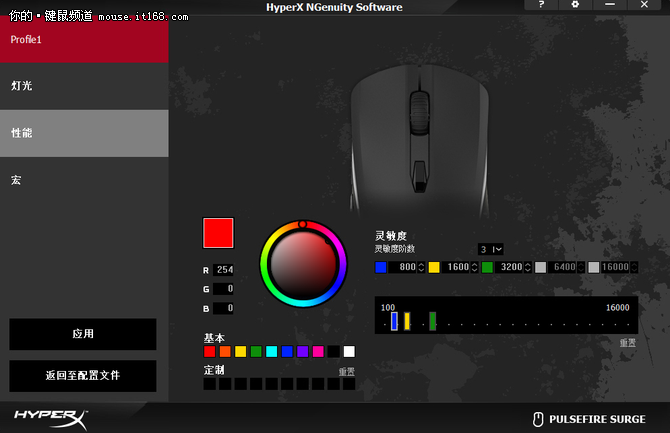Click the Pulsefire Surge mouse device icon
The height and width of the screenshot is (433, 670).
point(538,419)
